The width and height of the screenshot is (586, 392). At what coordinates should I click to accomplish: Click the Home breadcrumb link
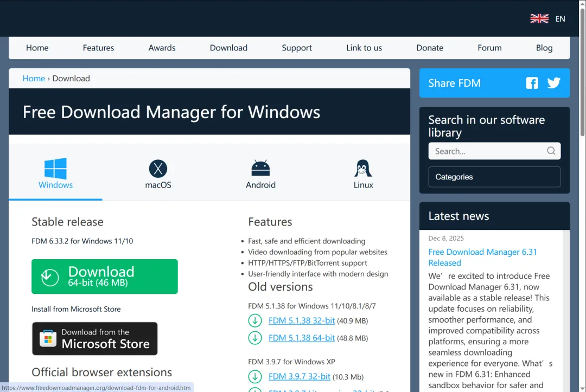pyautogui.click(x=34, y=79)
